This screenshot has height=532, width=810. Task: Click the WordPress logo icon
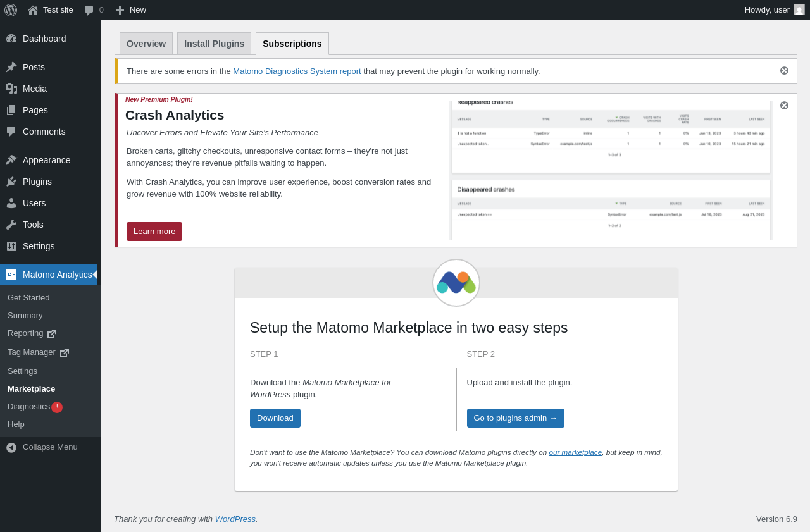coord(11,10)
